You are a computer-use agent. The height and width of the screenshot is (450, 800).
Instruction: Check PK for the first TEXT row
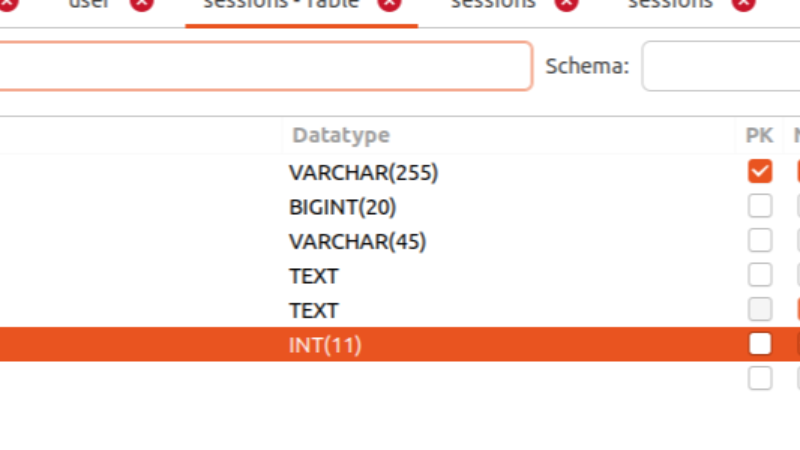coord(760,275)
